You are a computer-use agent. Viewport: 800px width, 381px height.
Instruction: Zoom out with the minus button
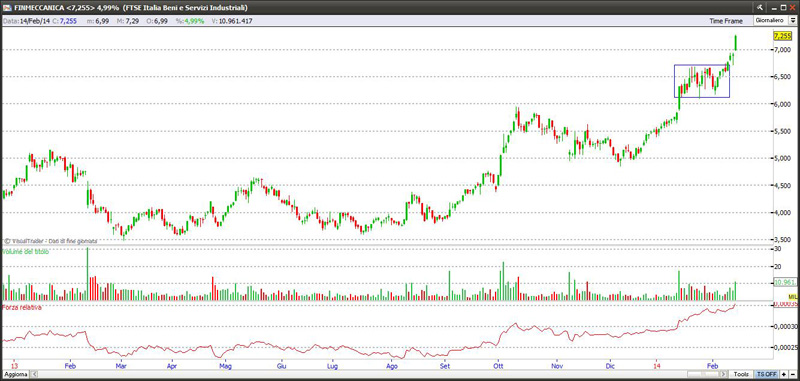(x=792, y=374)
